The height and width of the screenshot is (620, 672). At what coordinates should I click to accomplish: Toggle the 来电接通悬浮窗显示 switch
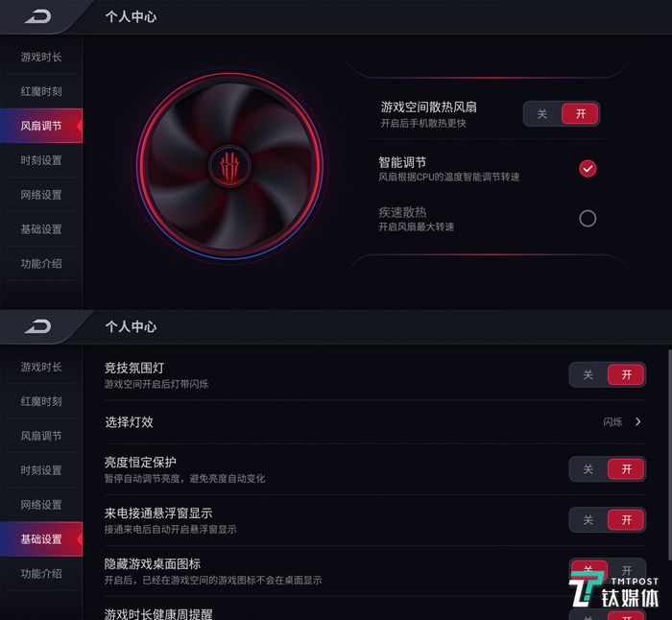coord(608,520)
